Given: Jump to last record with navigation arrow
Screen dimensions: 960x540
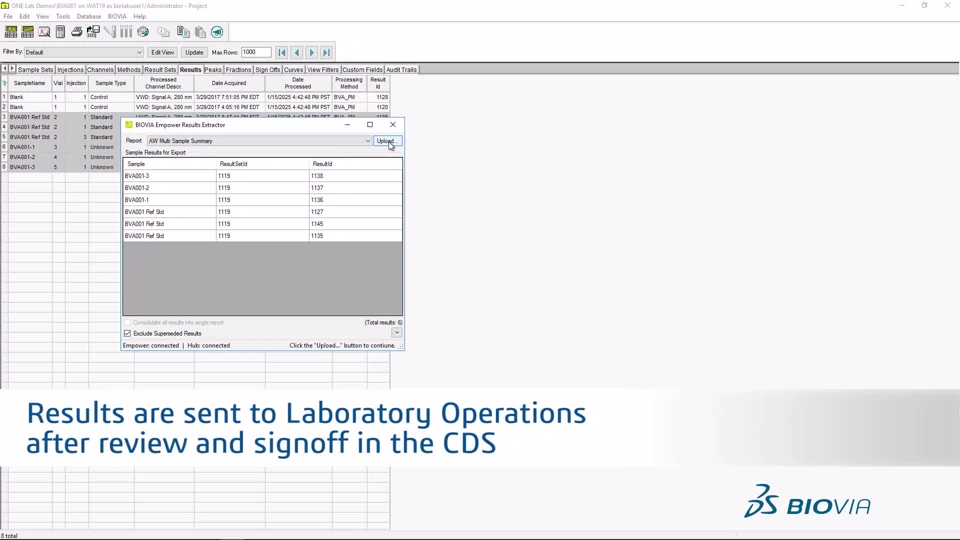Looking at the screenshot, I should [326, 53].
